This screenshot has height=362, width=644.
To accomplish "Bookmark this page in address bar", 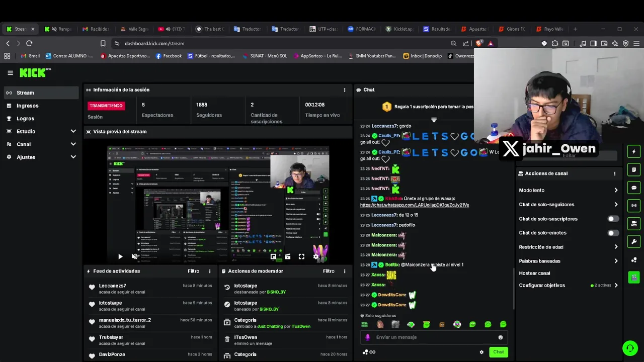I will [103, 43].
